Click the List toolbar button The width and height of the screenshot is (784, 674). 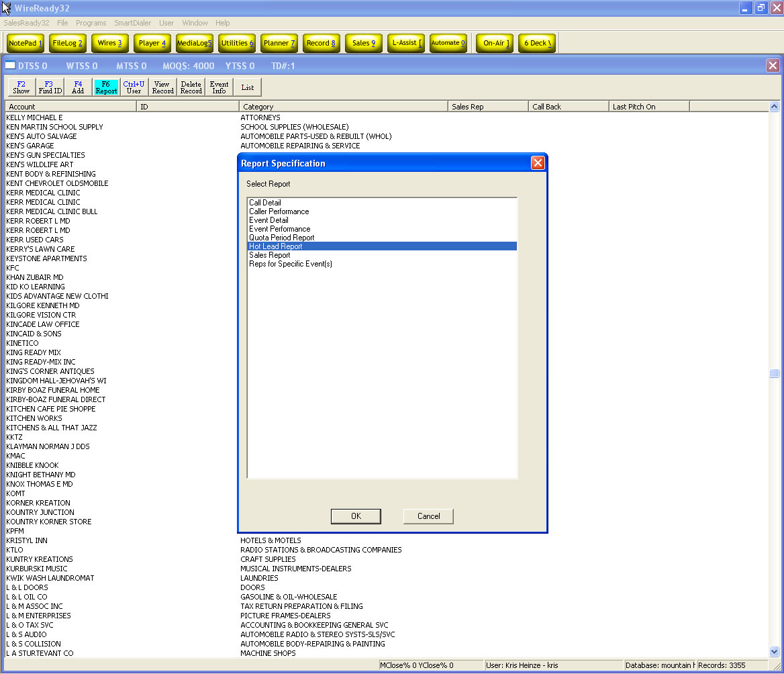pos(248,87)
